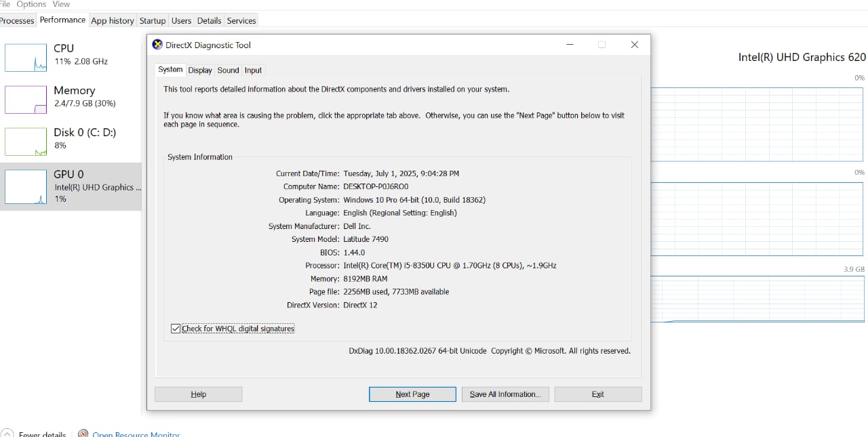868x437 pixels.
Task: Open the Display tab in DxDiag
Action: pos(200,70)
